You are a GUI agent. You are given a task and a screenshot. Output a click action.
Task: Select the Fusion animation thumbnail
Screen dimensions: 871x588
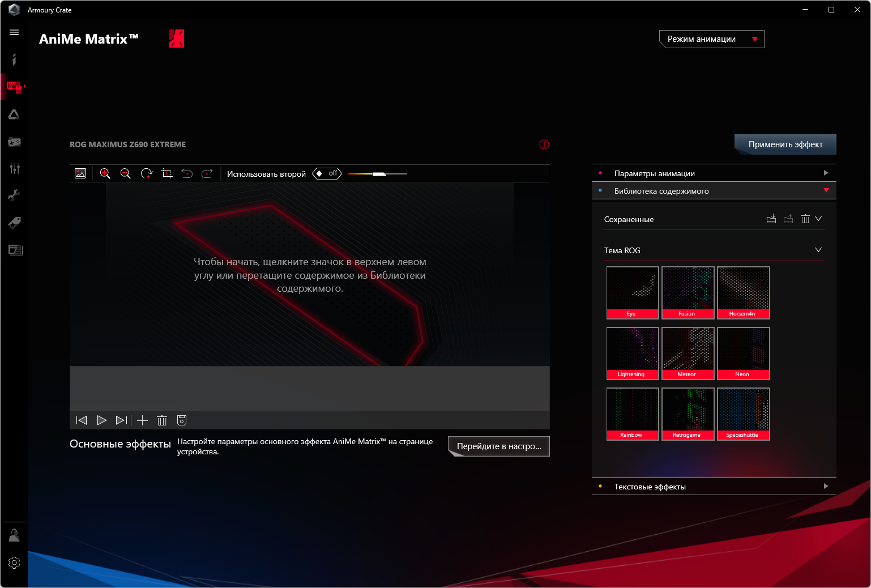[x=688, y=293]
